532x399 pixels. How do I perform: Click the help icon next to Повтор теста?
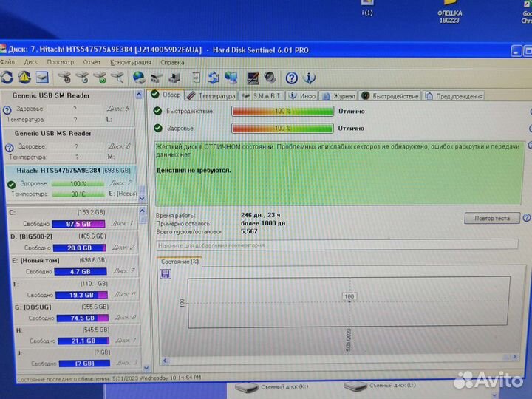coord(527,218)
